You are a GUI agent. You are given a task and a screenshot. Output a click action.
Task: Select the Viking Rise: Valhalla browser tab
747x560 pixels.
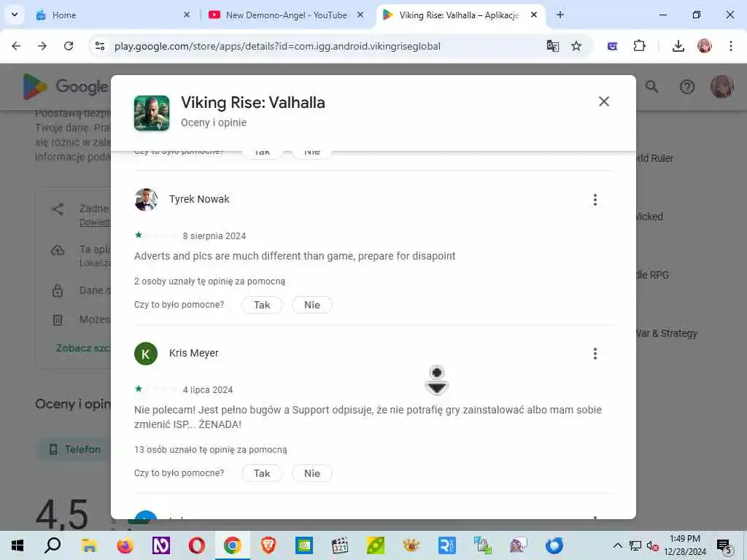click(x=459, y=15)
